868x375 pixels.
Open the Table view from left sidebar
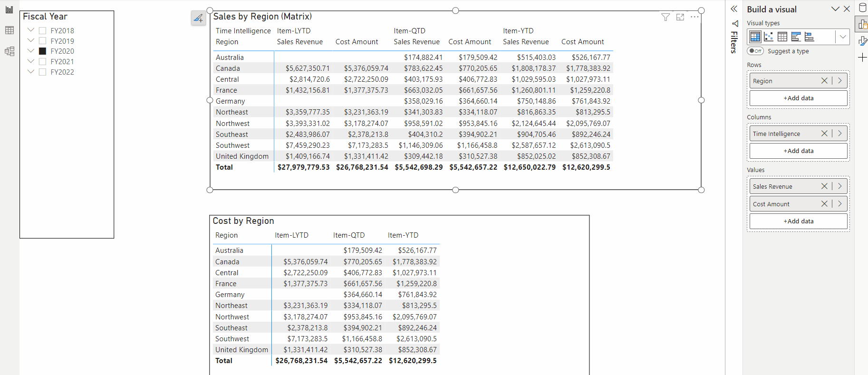[x=9, y=30]
